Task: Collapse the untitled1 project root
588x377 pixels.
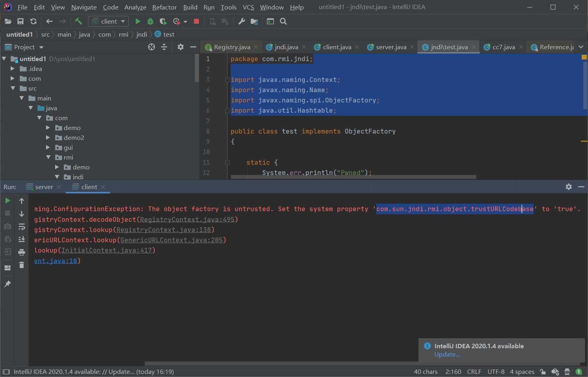Action: (4, 59)
